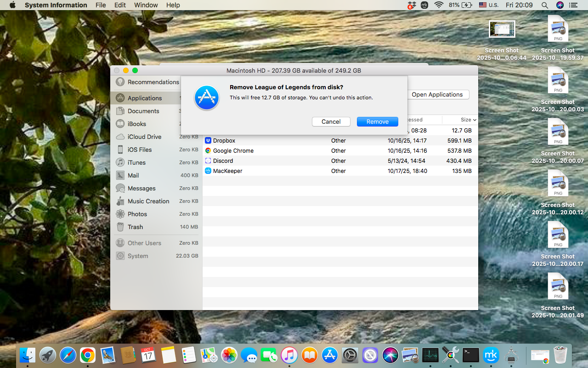Open the U.S. input source menu
Viewport: 588px width, 368px height.
point(489,5)
